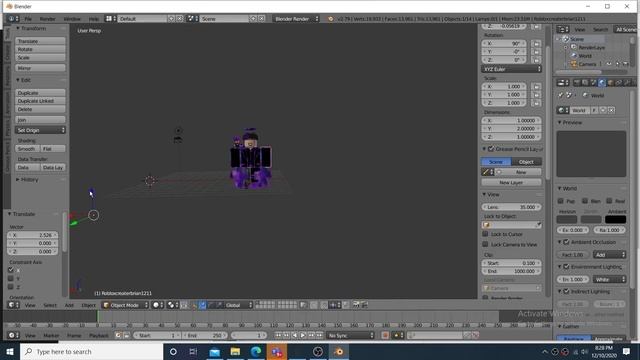Enable the world Real sky checkbox

coord(609,201)
